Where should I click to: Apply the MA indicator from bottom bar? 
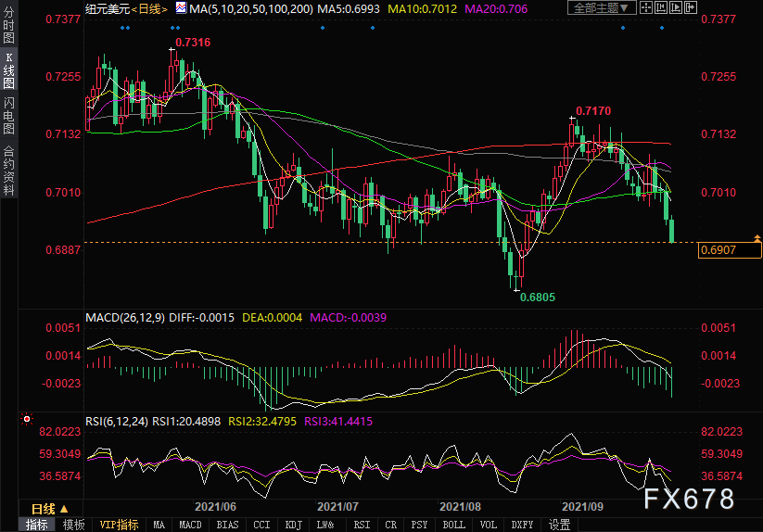pyautogui.click(x=159, y=525)
